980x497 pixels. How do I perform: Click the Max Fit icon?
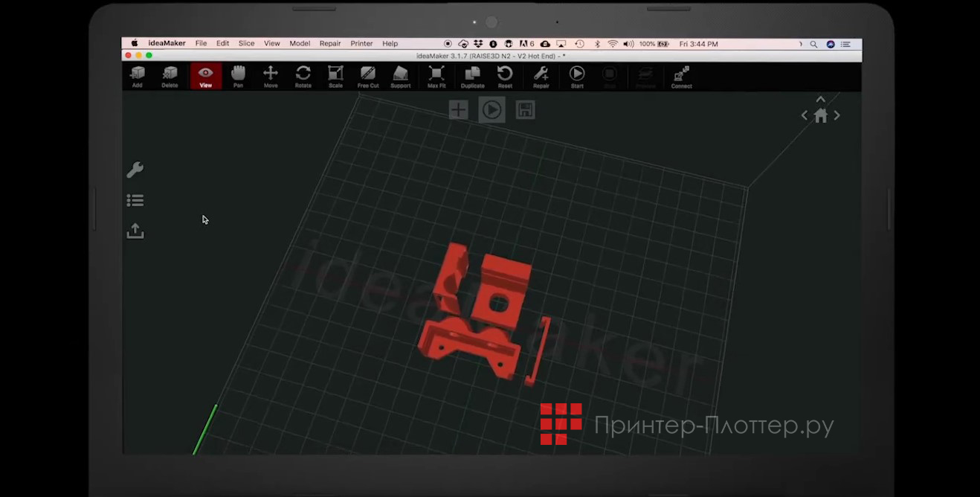pyautogui.click(x=436, y=77)
